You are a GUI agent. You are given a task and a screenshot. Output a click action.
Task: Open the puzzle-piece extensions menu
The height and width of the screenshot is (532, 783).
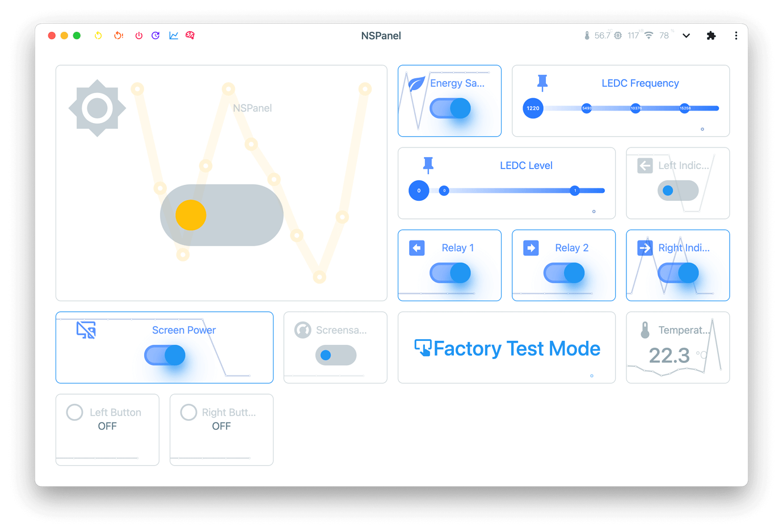(x=712, y=35)
